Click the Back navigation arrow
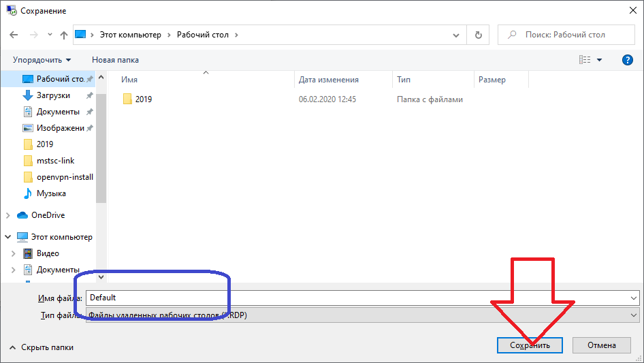Viewport: 644px width, 363px height. click(x=14, y=35)
